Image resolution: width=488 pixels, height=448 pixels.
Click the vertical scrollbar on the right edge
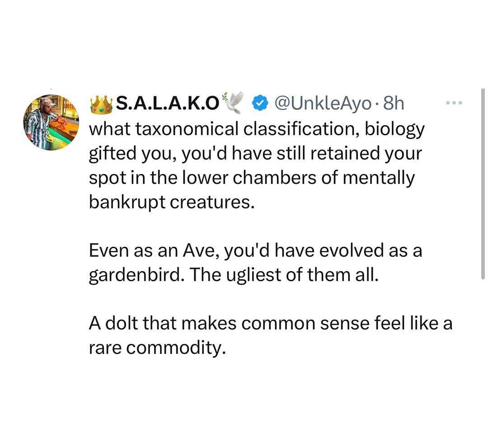pos(483,184)
